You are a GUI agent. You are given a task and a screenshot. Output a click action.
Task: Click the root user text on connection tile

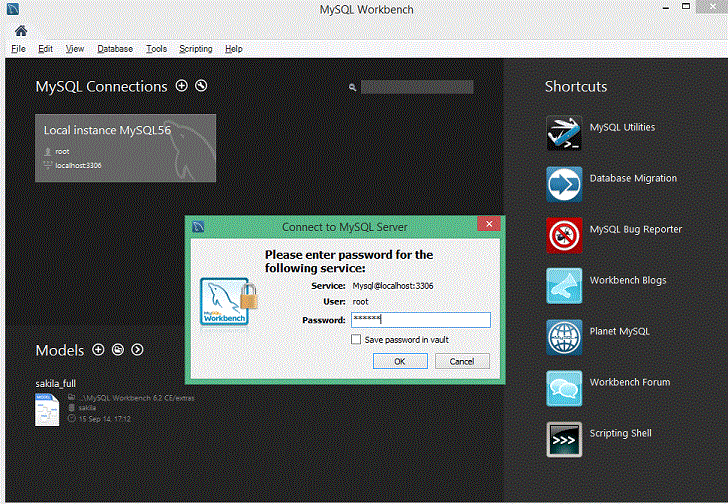click(62, 151)
